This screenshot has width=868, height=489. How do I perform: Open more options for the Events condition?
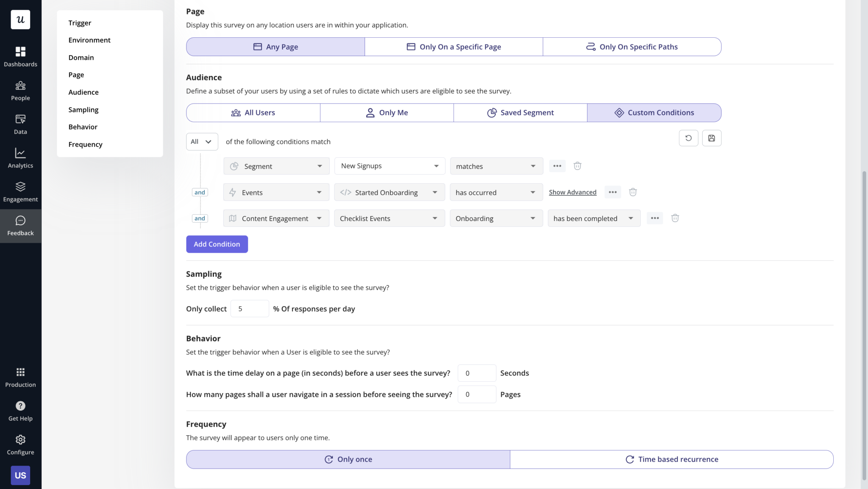[x=612, y=192]
